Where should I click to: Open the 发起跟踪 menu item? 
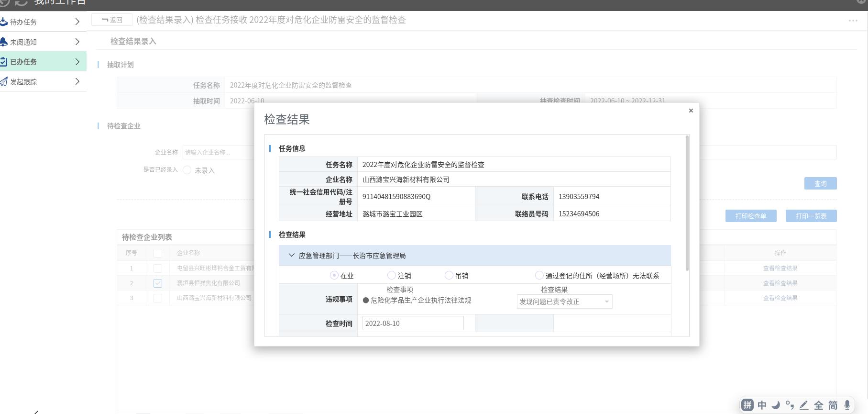tap(43, 81)
